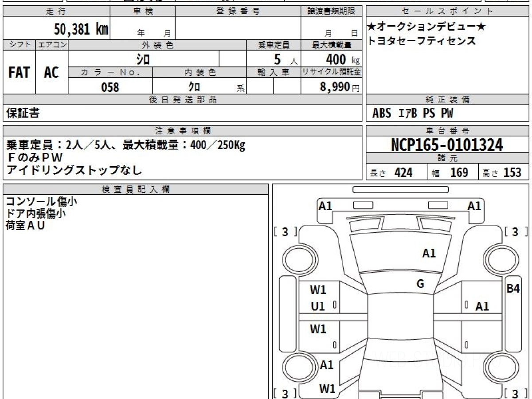Click the 車台番号 header
Image resolution: width=532 pixels, height=399 pixels.
click(447, 131)
